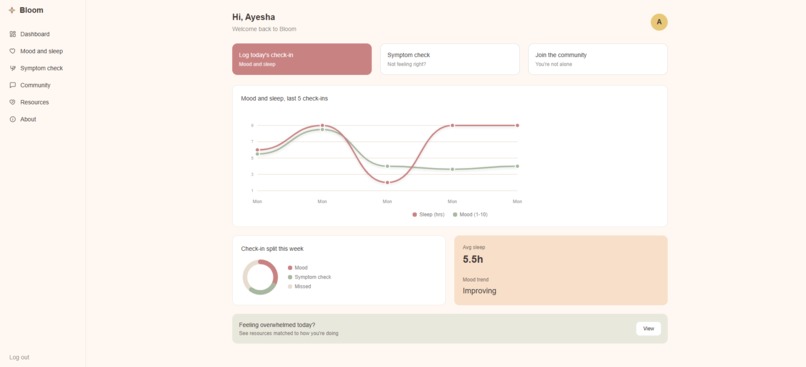Open the Resources section
Screen dimensions: 806x367
click(34, 102)
